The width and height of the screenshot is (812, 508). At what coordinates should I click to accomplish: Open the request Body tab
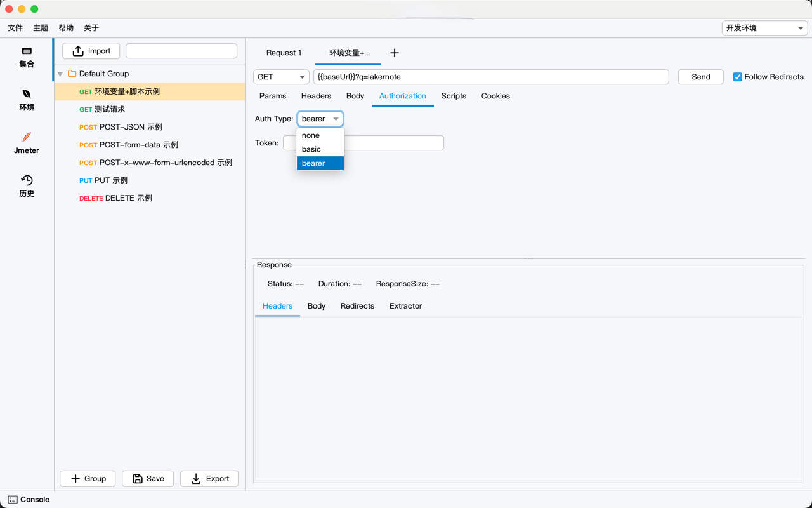[355, 96]
